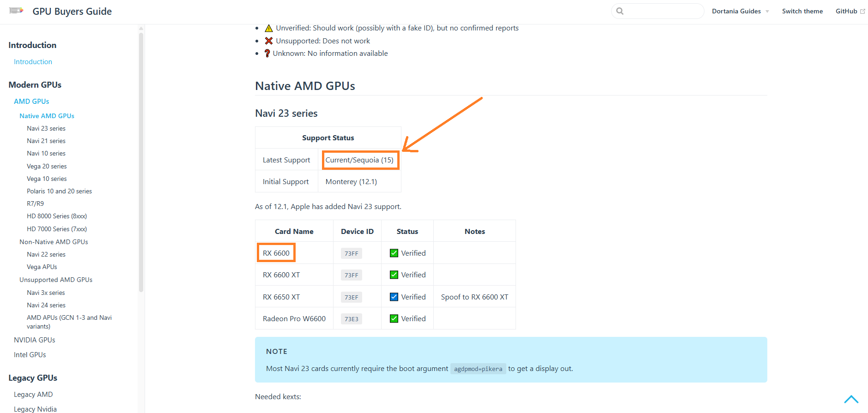The image size is (868, 413).
Task: Go to GPU Buyers Guide home title
Action: [72, 11]
